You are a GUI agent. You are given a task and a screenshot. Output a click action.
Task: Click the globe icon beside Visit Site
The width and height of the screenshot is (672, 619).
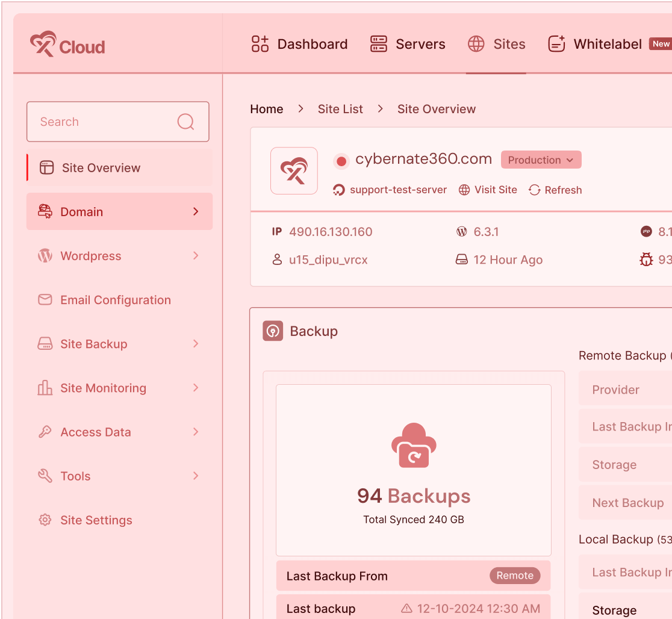464,190
